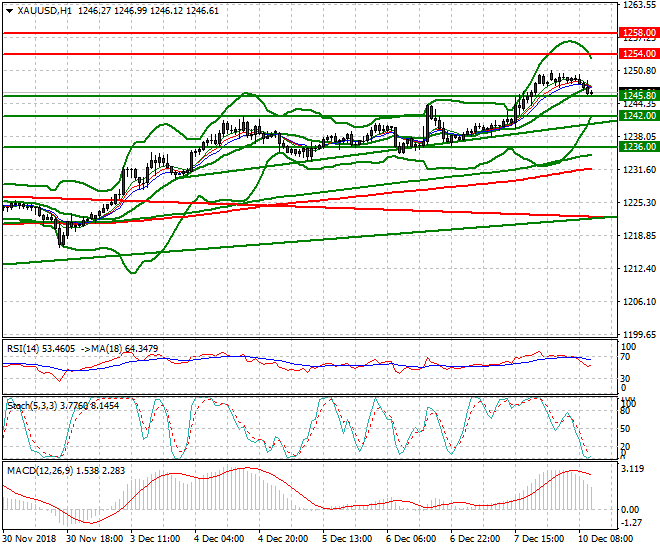
Task: Click the 1218.85 price scale value
Action: [639, 235]
